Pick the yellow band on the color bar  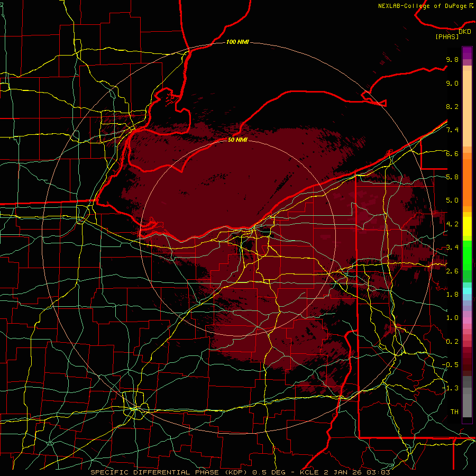(467, 226)
